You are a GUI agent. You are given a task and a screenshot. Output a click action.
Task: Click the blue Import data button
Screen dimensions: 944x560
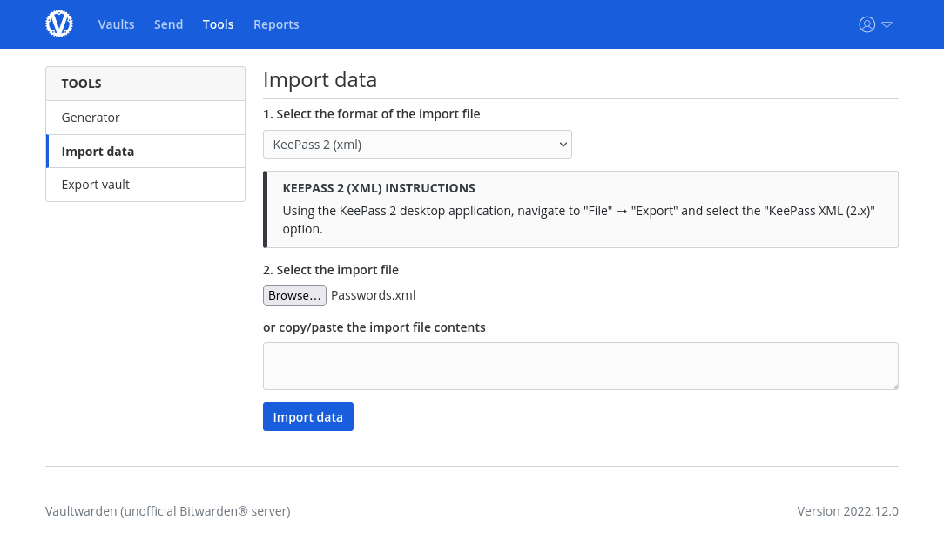308,416
